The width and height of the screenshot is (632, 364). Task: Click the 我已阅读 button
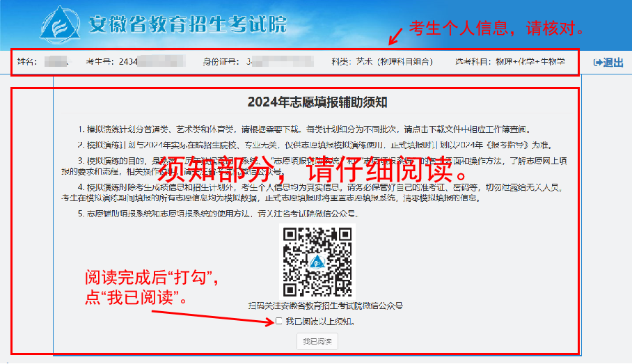[x=317, y=342]
